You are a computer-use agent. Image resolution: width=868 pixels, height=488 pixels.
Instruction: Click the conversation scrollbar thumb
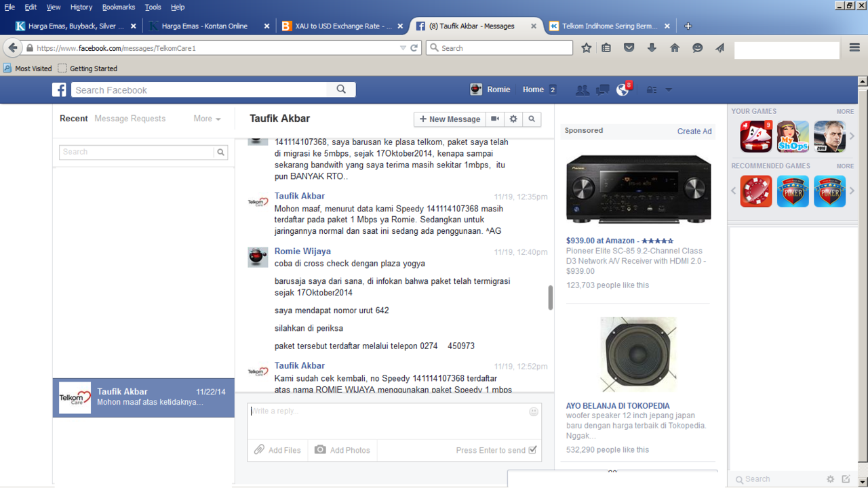[551, 298]
